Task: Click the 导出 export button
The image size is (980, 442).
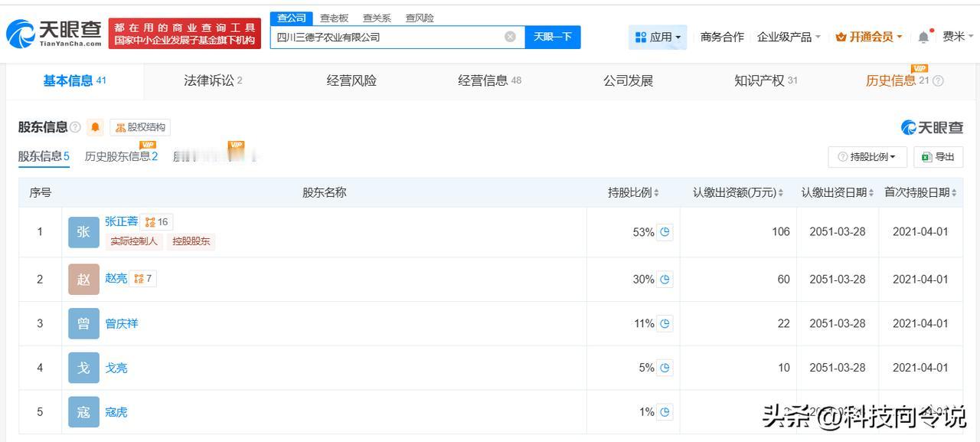Action: tap(938, 156)
